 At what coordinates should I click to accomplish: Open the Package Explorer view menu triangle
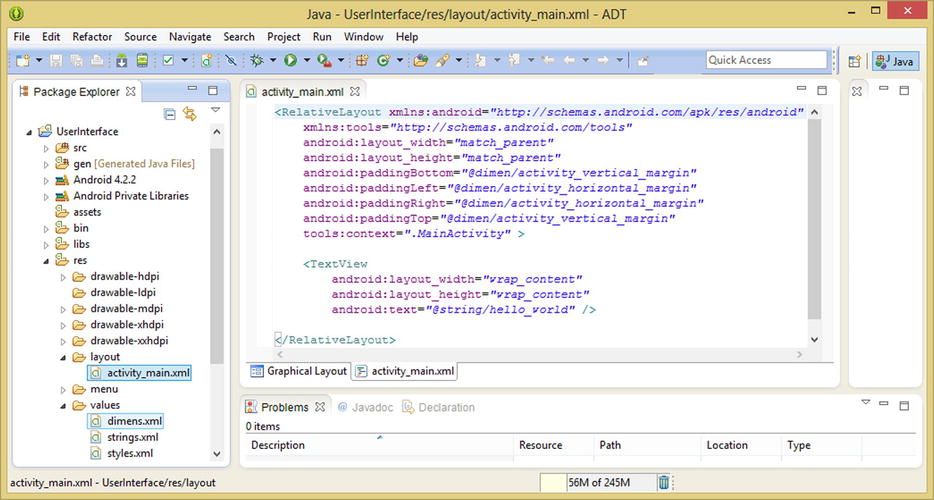coord(216,110)
